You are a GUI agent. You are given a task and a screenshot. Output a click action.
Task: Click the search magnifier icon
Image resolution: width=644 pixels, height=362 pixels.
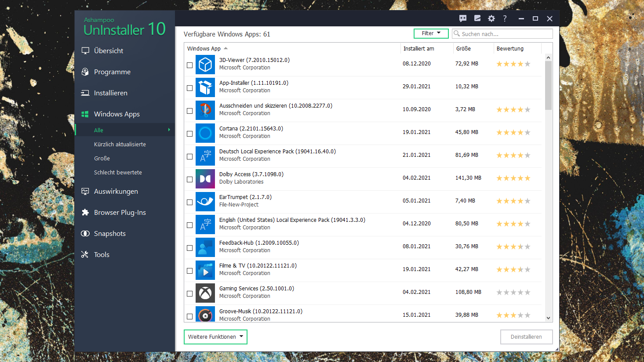457,34
